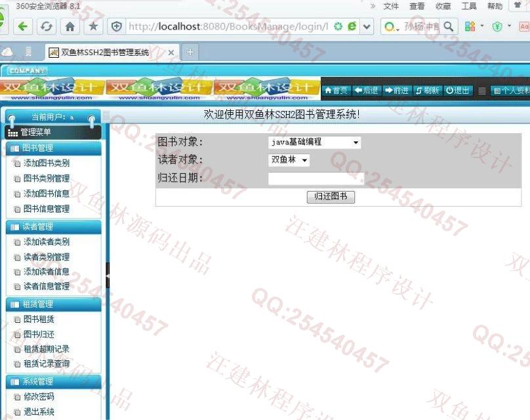530x420 pixels.
Task: Open the address bar dropdown arrow
Action: [367, 26]
